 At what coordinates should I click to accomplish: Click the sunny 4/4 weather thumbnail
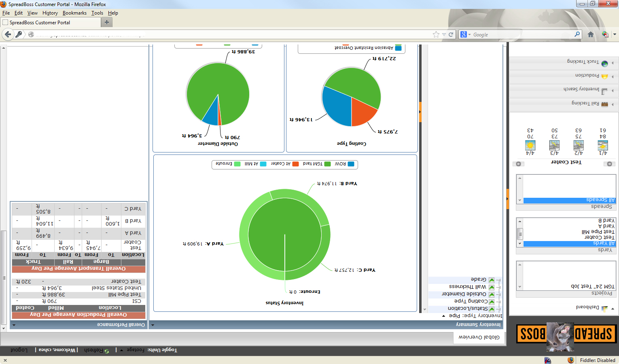pyautogui.click(x=530, y=145)
